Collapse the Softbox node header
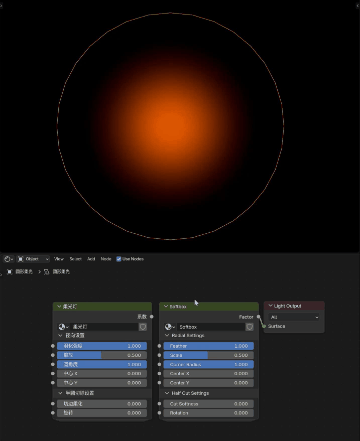The image size is (360, 441). pyautogui.click(x=166, y=306)
